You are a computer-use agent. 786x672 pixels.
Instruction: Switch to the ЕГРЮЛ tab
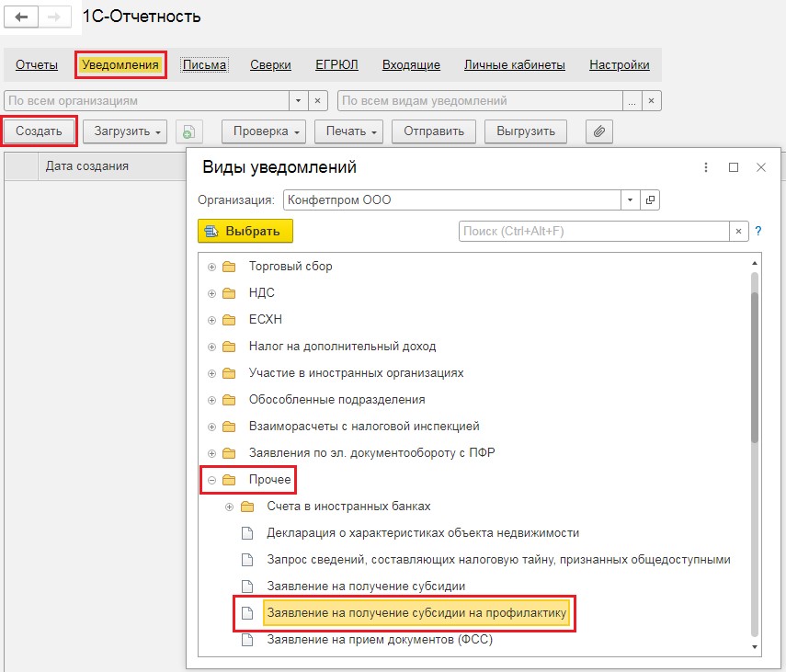pyautogui.click(x=336, y=64)
